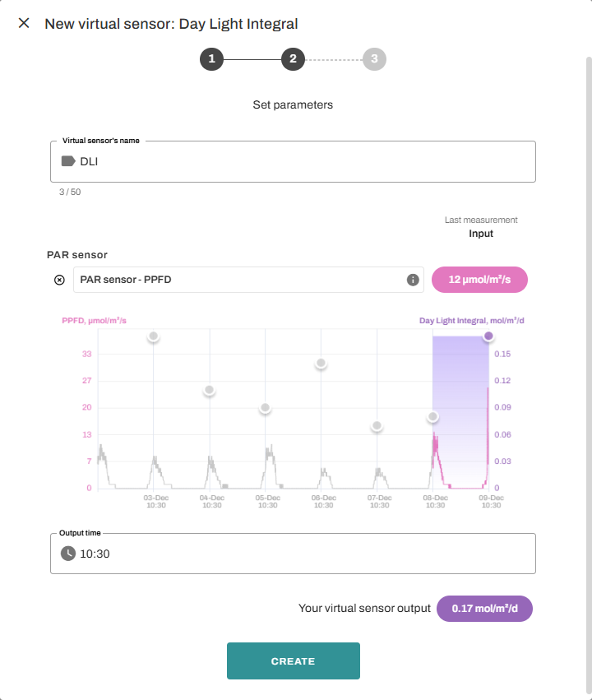Screen dimensions: 592x700
Task: Open the Output time field
Action: pos(304,554)
